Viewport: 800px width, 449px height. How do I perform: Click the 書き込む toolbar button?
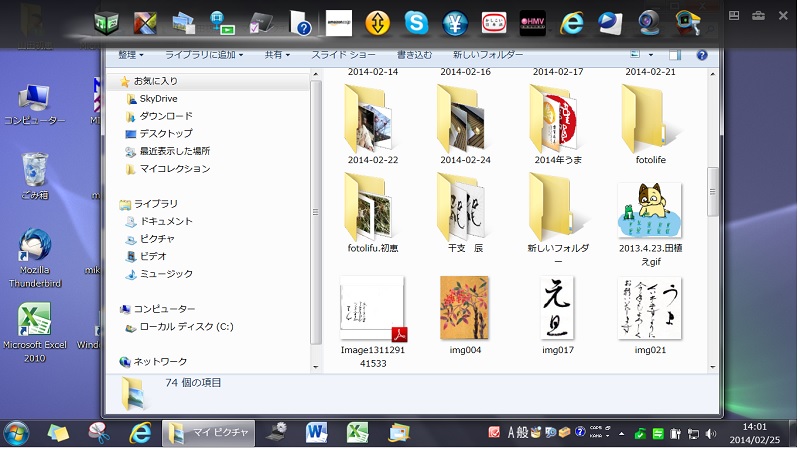point(414,55)
